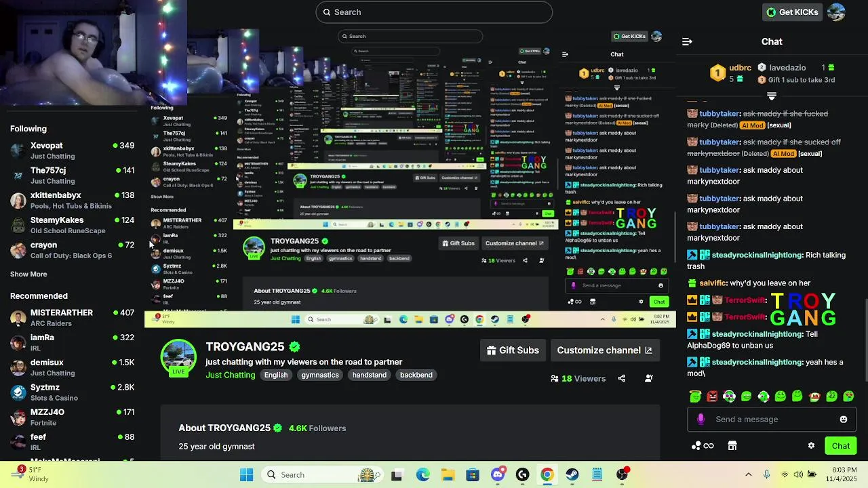This screenshot has height=488, width=868.
Task: Select the gymnastics tag
Action: pos(320,375)
